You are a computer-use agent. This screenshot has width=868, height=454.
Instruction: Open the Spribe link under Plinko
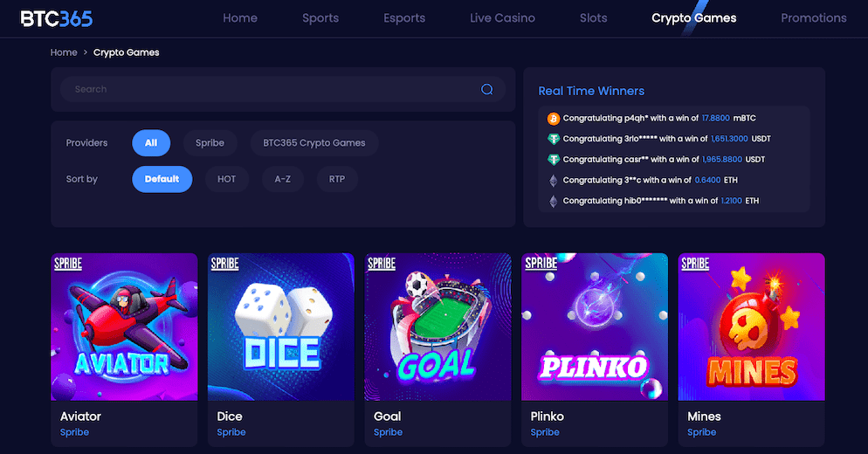point(545,432)
